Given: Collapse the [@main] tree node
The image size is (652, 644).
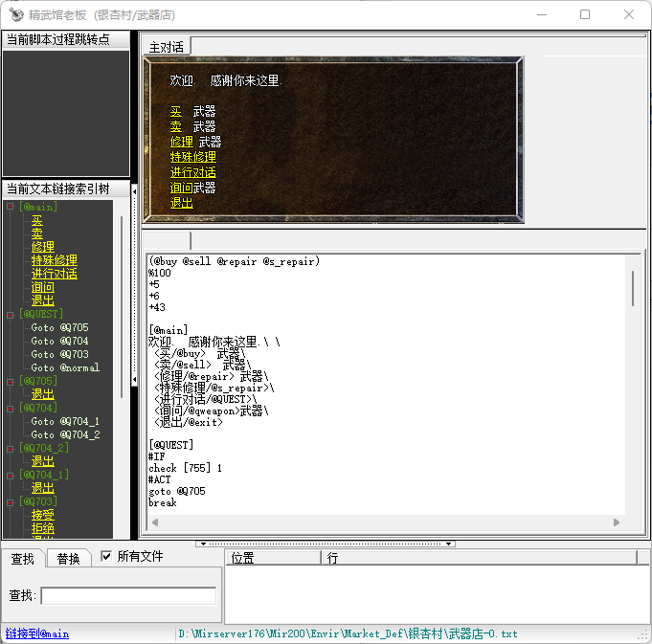Looking at the screenshot, I should click(11, 207).
